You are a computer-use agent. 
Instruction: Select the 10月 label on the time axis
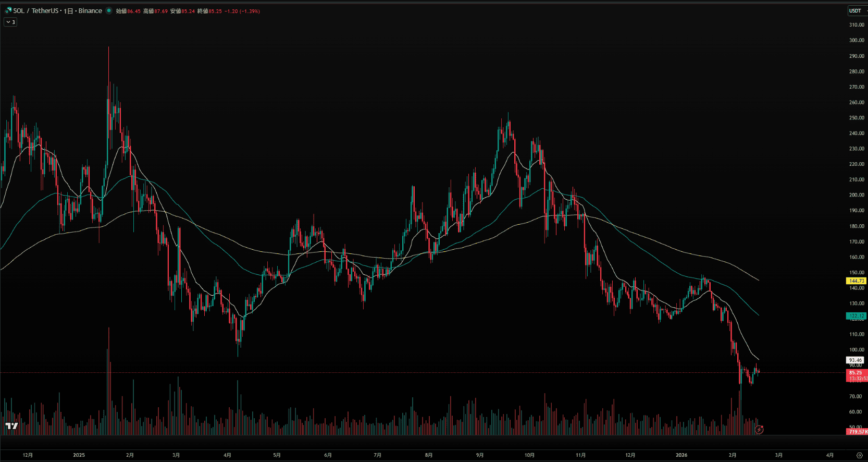coord(529,455)
